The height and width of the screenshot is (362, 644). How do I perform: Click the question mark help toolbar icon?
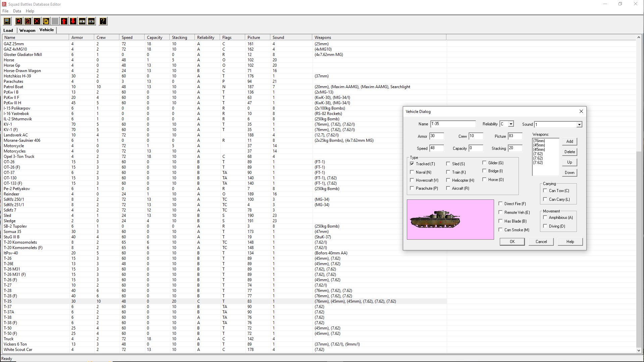pos(103,21)
